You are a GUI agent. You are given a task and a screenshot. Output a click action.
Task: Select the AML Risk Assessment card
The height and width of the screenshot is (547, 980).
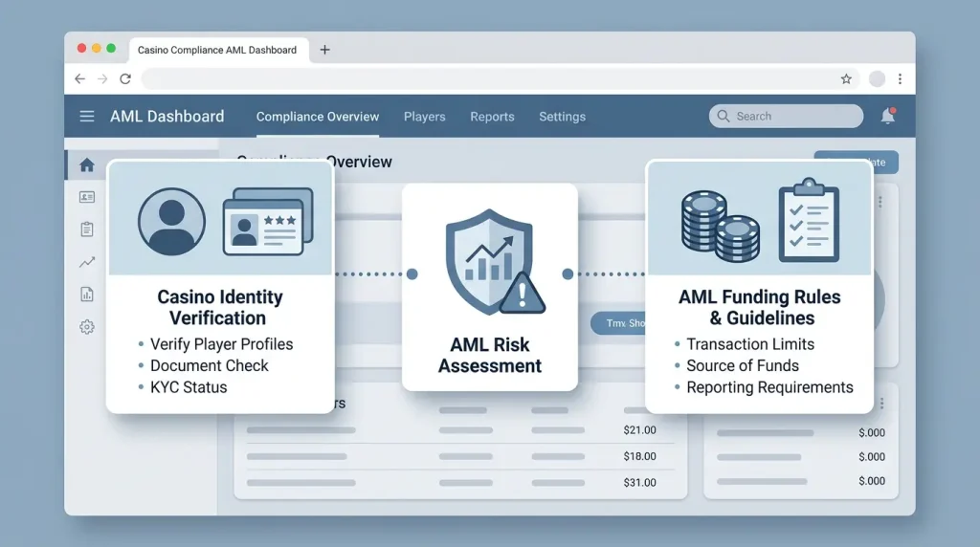489,287
